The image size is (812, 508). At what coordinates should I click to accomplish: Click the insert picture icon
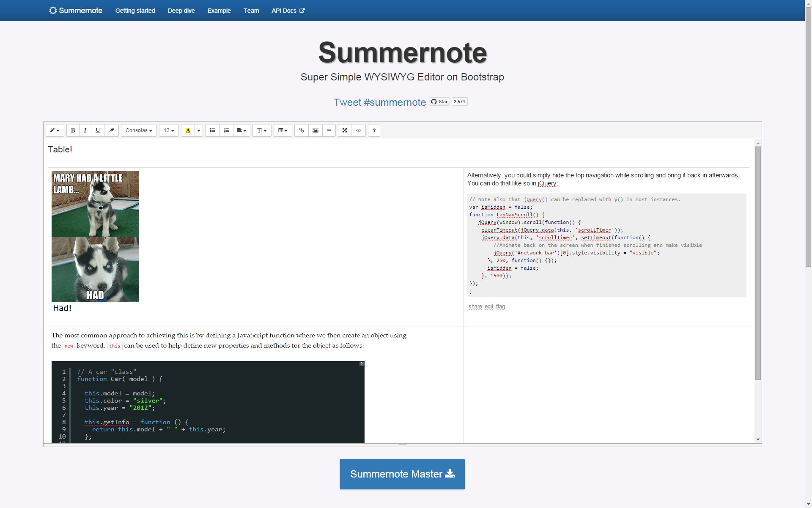[x=315, y=130]
